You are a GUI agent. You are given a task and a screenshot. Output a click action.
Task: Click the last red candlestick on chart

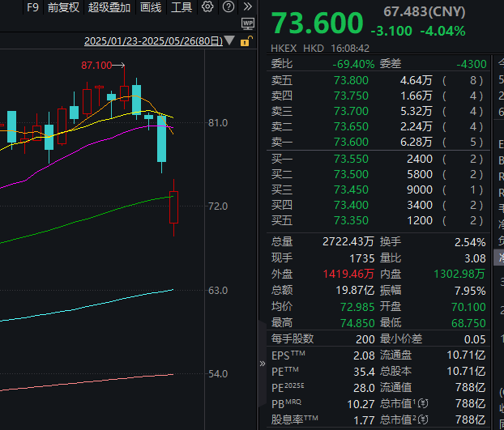[x=173, y=207]
